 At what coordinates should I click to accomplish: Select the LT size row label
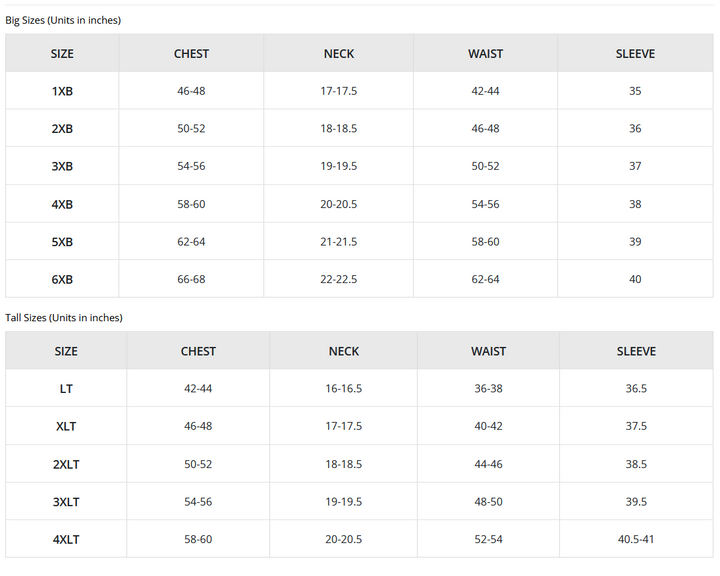pos(66,389)
